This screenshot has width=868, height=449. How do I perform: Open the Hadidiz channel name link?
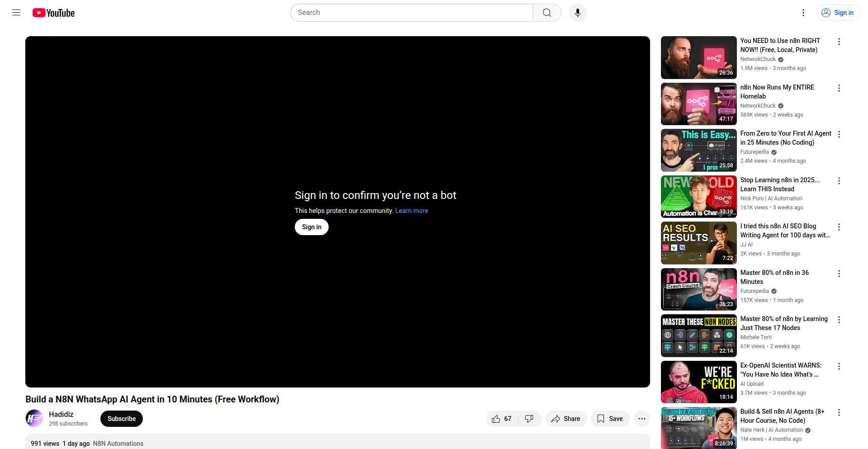(61, 414)
